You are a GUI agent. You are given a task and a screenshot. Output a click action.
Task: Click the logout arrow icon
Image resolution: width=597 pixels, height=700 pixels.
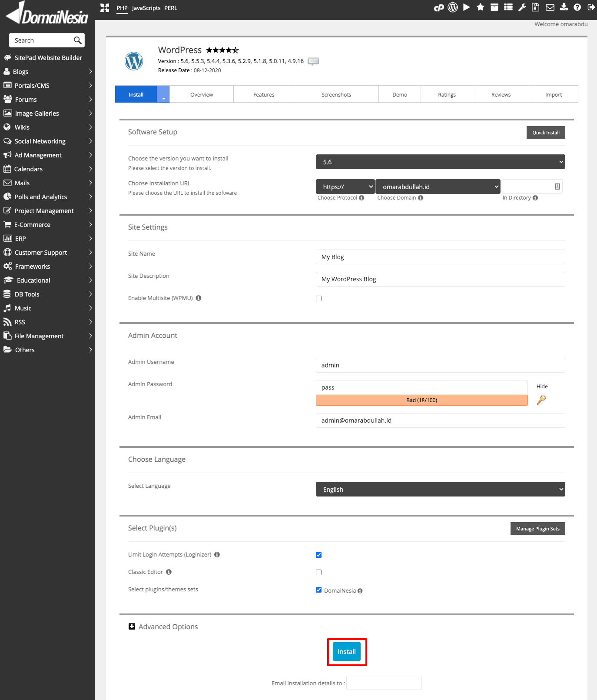[x=591, y=7]
